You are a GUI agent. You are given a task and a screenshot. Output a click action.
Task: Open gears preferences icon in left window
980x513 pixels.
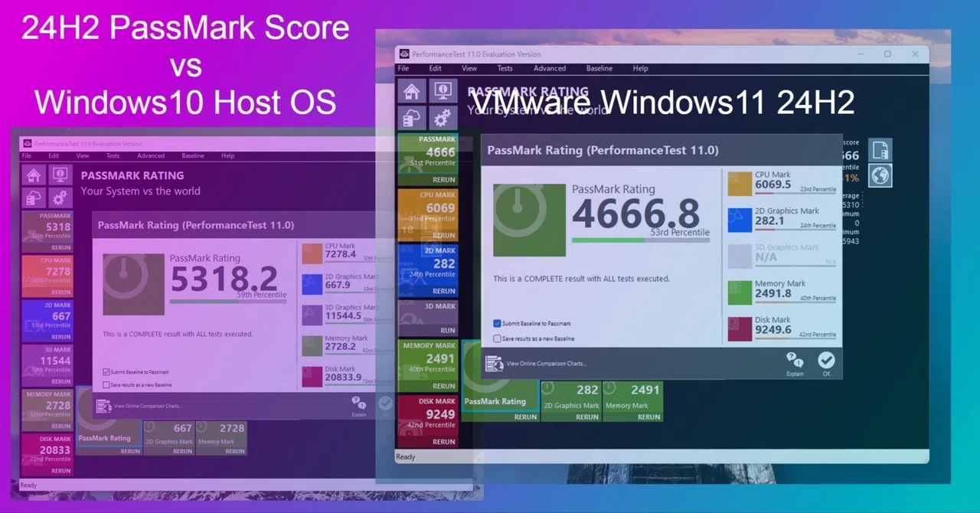tap(60, 198)
